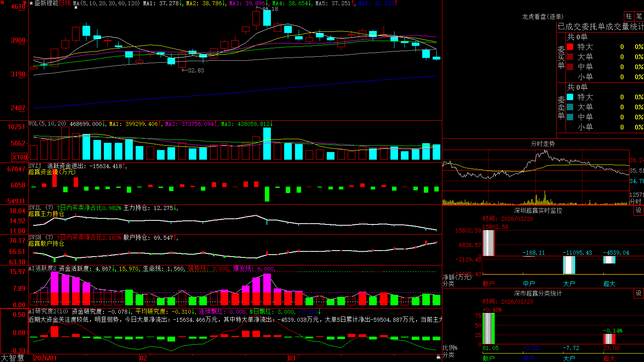Image resolution: width=644 pixels, height=362 pixels.
Task: Click the 3908 price axis label
Action: click(x=18, y=40)
